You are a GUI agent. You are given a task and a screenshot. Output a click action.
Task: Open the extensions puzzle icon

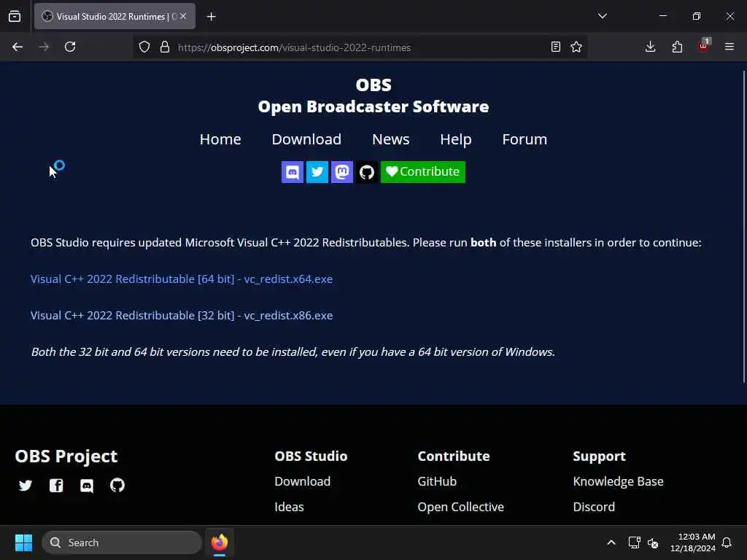[x=677, y=47]
